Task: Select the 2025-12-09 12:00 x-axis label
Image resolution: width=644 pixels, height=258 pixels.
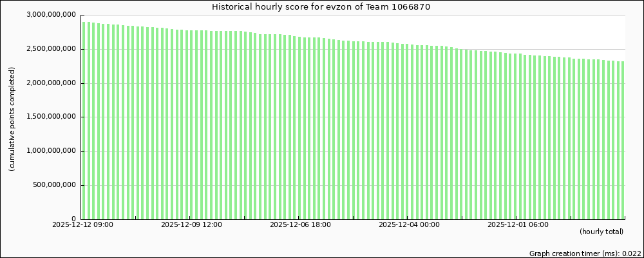Action: 191,225
